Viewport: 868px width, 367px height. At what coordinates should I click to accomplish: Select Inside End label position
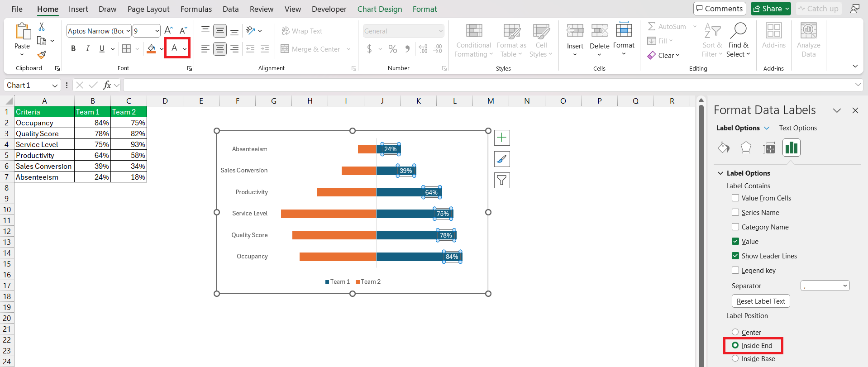pos(735,345)
